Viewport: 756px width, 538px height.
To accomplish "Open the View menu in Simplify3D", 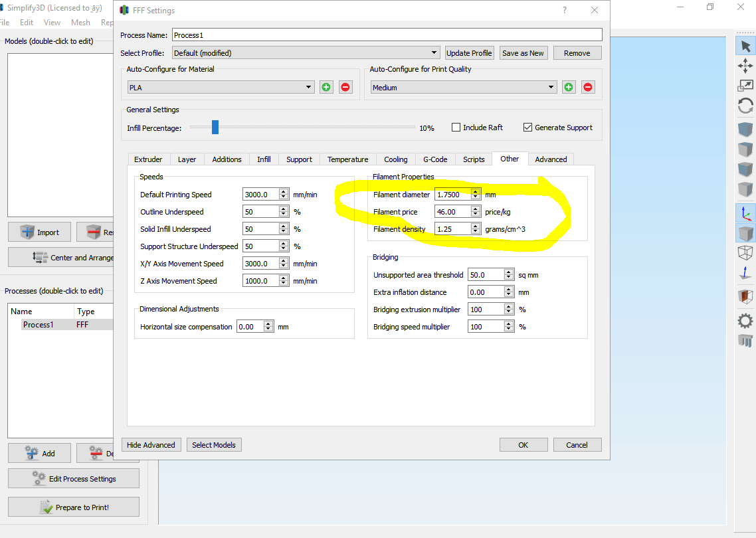I will click(x=52, y=22).
